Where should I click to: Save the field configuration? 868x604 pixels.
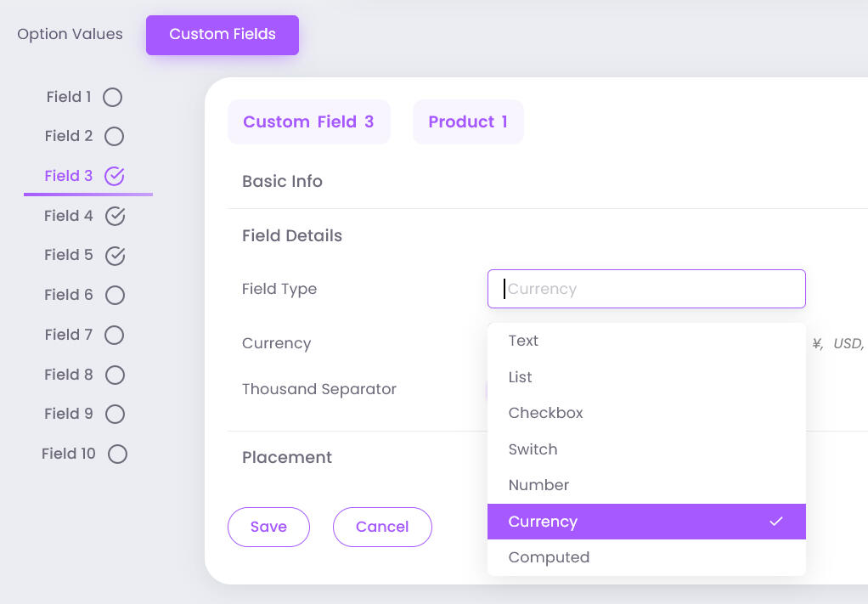point(268,527)
